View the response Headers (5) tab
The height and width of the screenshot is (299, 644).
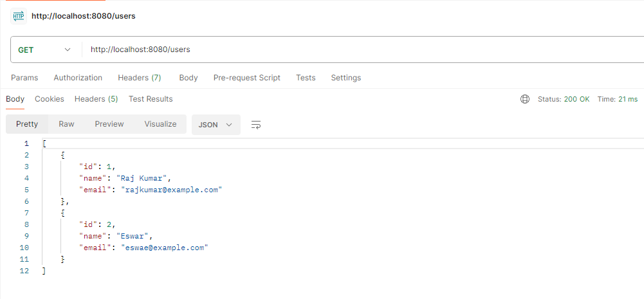(96, 99)
